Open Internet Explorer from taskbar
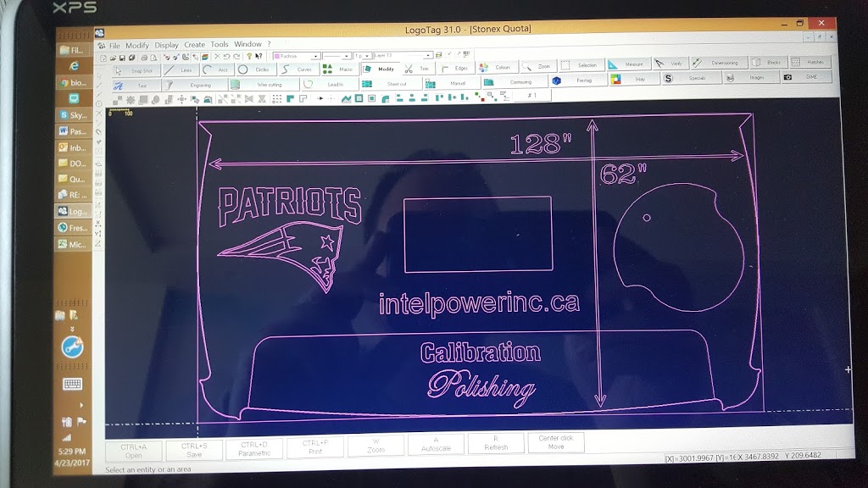 (73, 66)
